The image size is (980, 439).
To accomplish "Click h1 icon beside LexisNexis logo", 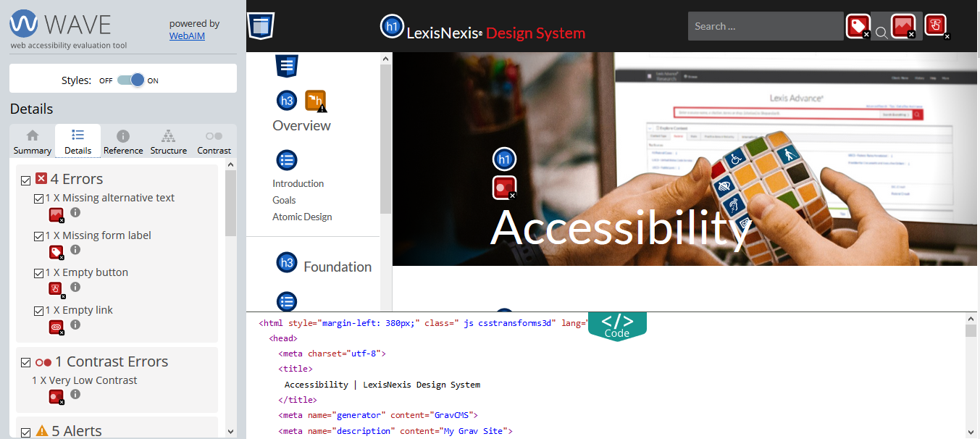I will pos(392,26).
